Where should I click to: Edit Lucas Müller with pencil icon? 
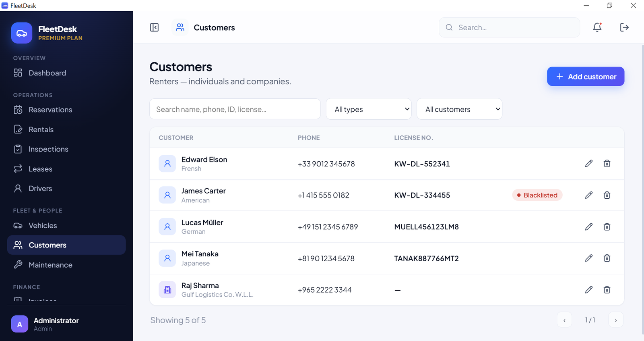point(589,227)
